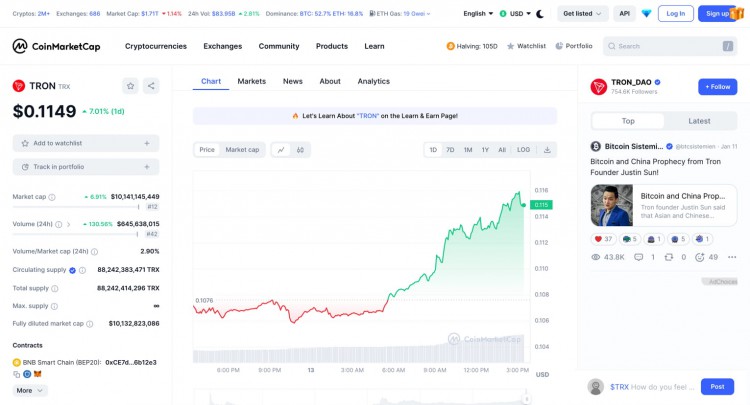Toggle dark mode moon icon

[540, 14]
